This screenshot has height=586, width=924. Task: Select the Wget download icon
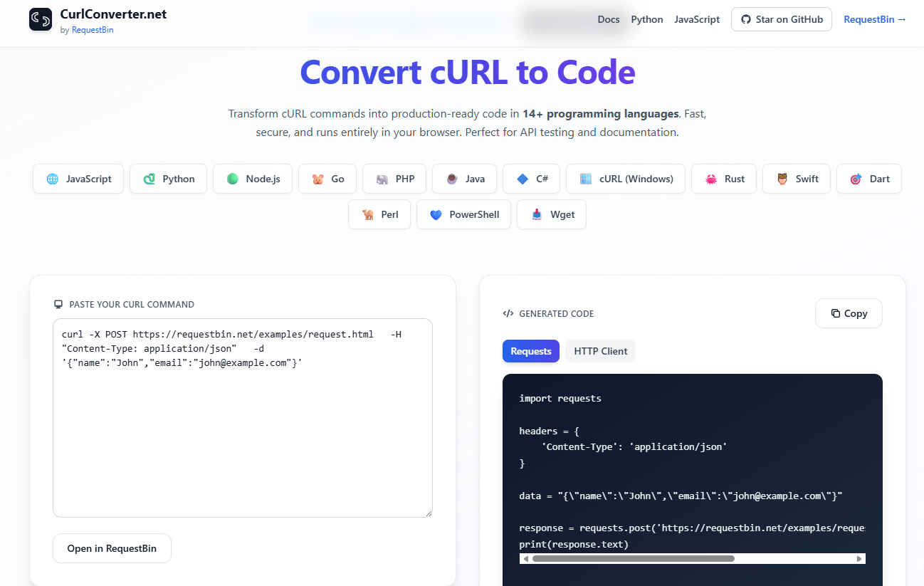pos(535,214)
